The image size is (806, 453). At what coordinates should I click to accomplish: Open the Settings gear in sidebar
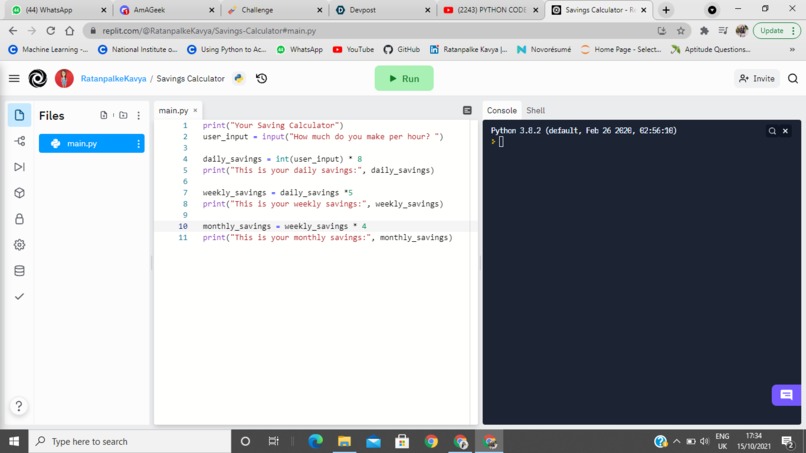[20, 245]
